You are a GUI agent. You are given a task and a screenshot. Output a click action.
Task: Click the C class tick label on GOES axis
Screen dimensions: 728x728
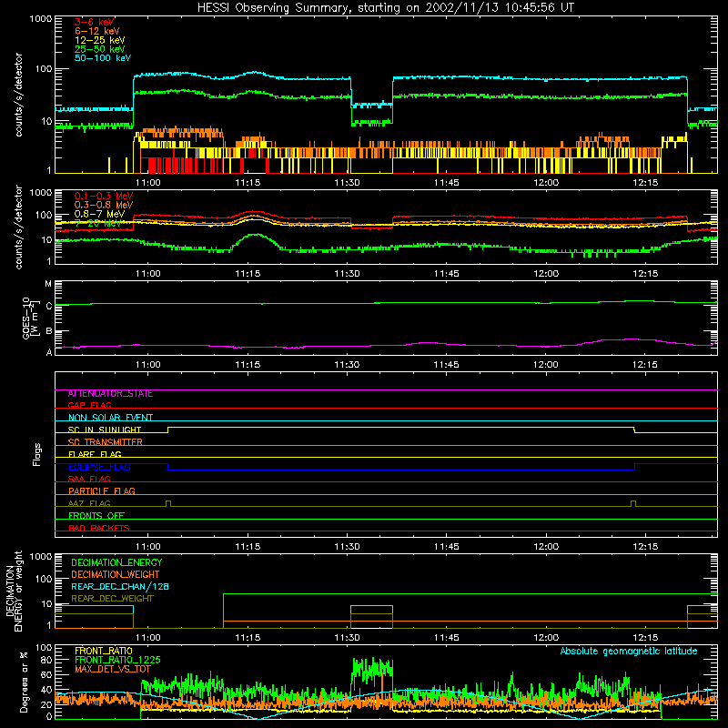tap(49, 306)
